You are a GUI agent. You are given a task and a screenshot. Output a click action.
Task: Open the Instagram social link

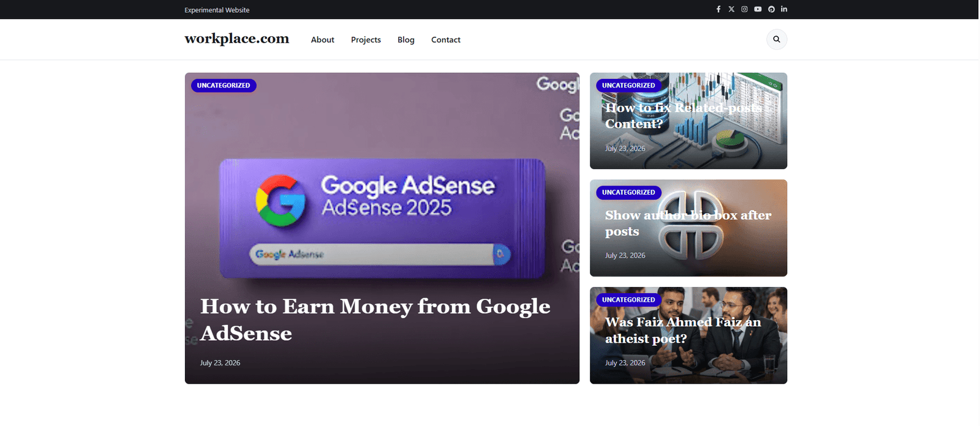click(745, 9)
